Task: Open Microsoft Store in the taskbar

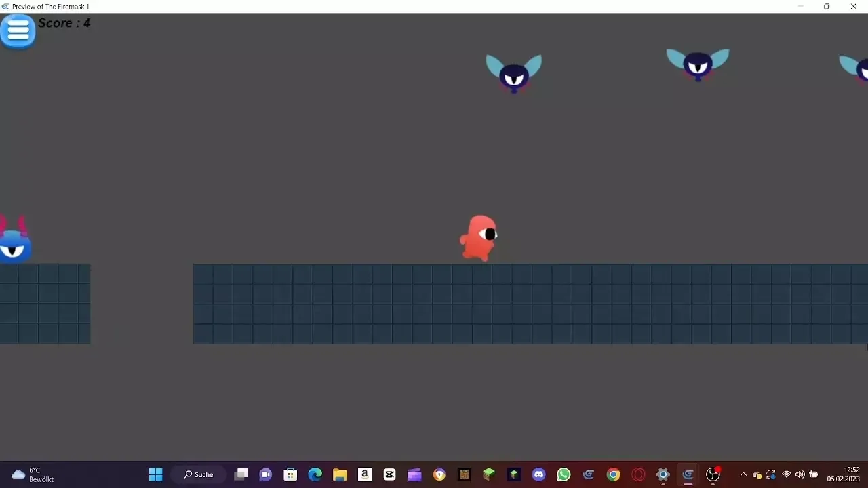Action: pyautogui.click(x=290, y=474)
